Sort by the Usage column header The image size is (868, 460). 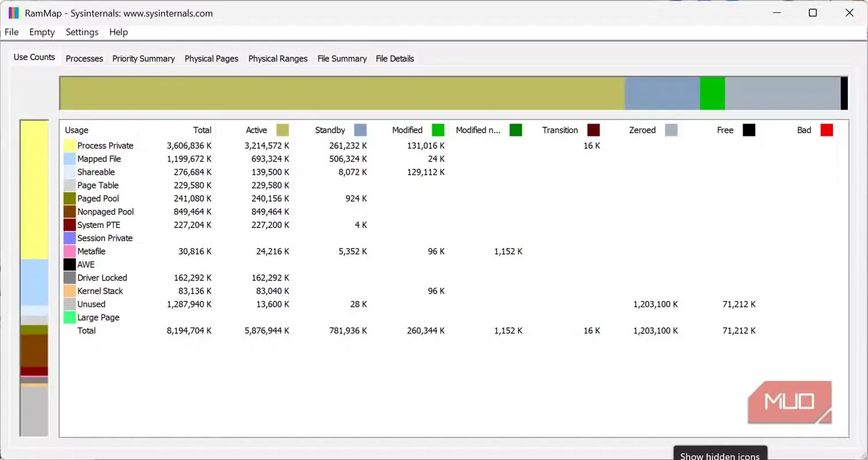[76, 130]
